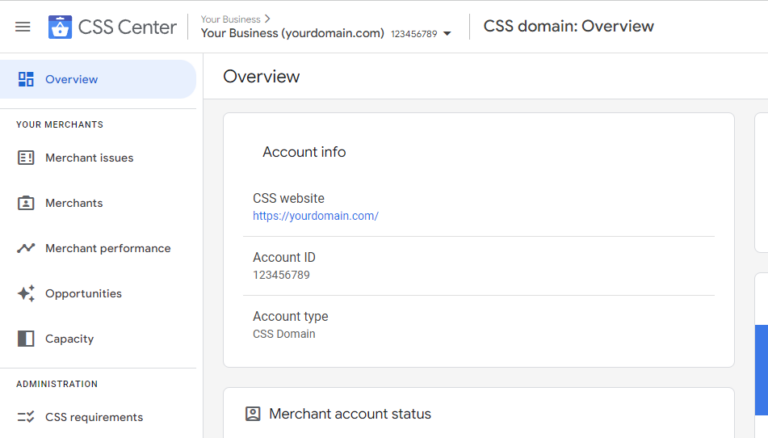Click the Overview page heading
Screen dimensions: 768x438
pos(262,76)
